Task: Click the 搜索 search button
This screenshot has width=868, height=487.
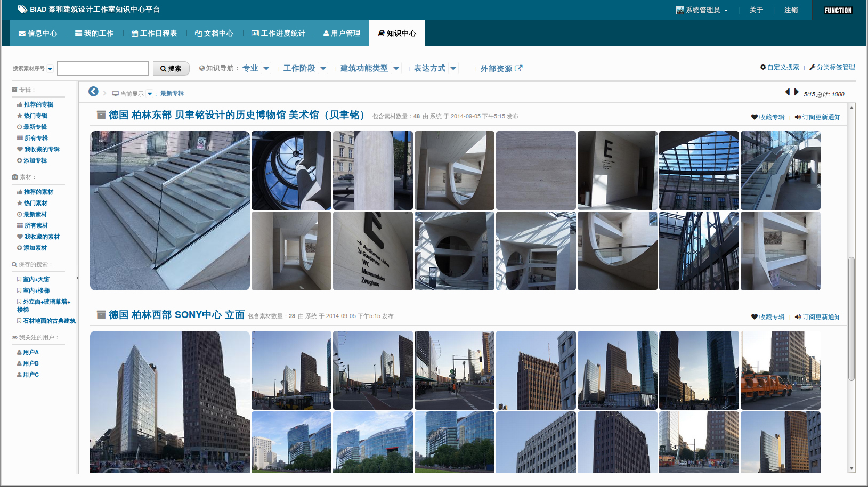Action: click(171, 68)
